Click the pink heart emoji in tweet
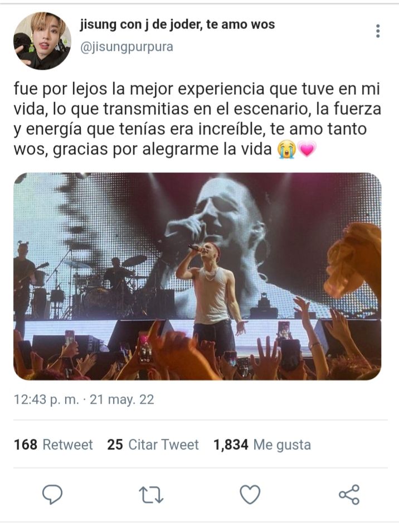 coord(307,149)
